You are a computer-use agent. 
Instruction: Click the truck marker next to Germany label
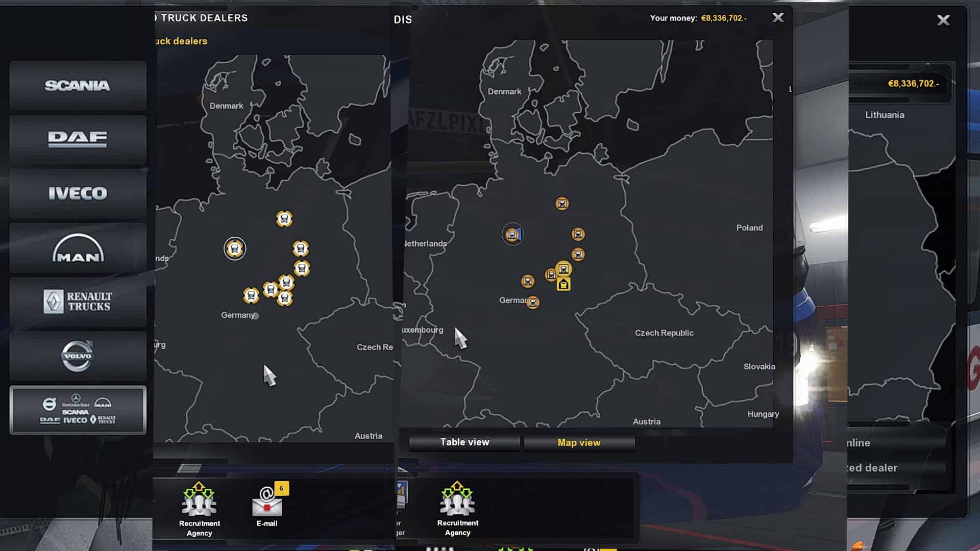point(533,303)
